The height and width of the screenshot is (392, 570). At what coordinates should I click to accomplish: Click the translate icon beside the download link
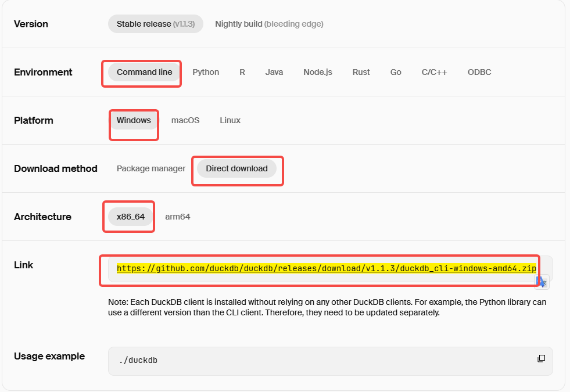click(x=542, y=282)
